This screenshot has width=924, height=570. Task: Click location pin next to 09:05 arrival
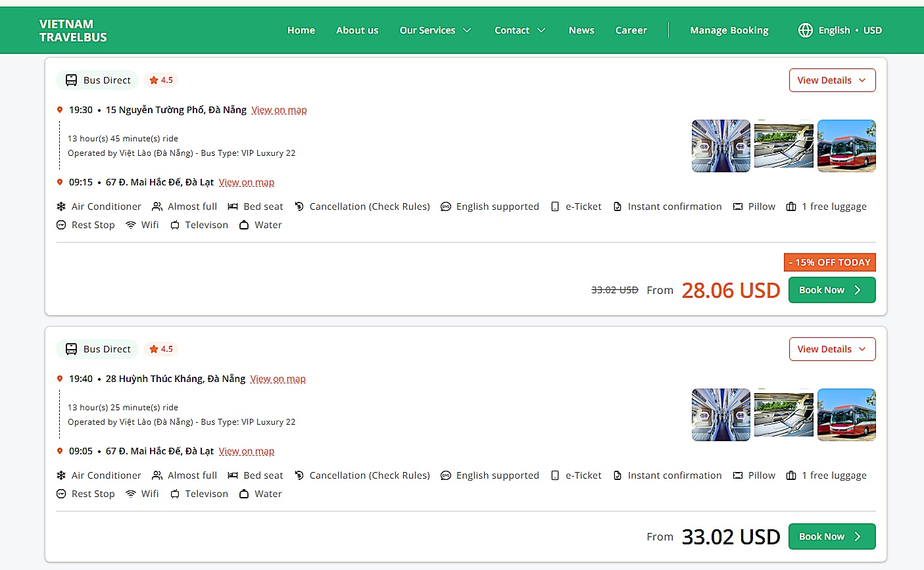pos(60,451)
